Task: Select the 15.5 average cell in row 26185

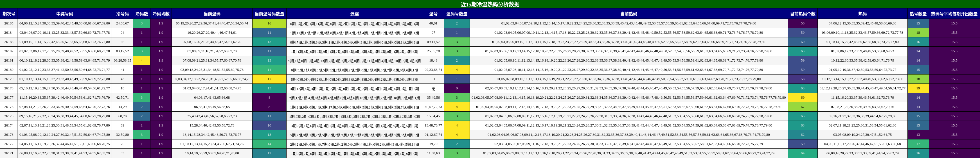Action: (954, 23)
